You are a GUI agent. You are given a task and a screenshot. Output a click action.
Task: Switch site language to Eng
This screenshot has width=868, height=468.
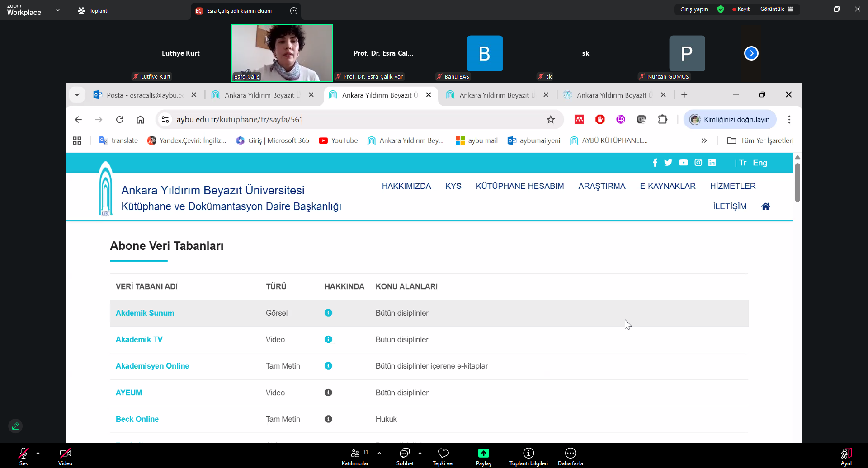(759, 163)
